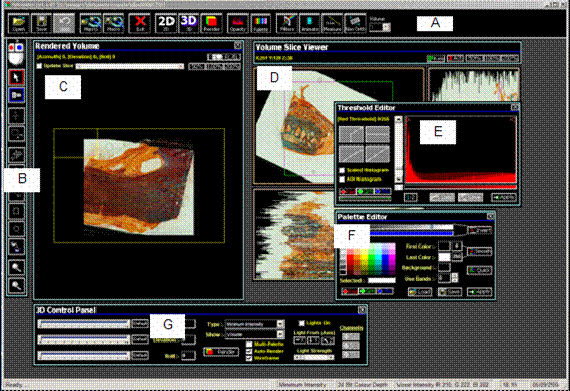Click the Last Color white swatch
570x391 pixels.
click(x=444, y=257)
